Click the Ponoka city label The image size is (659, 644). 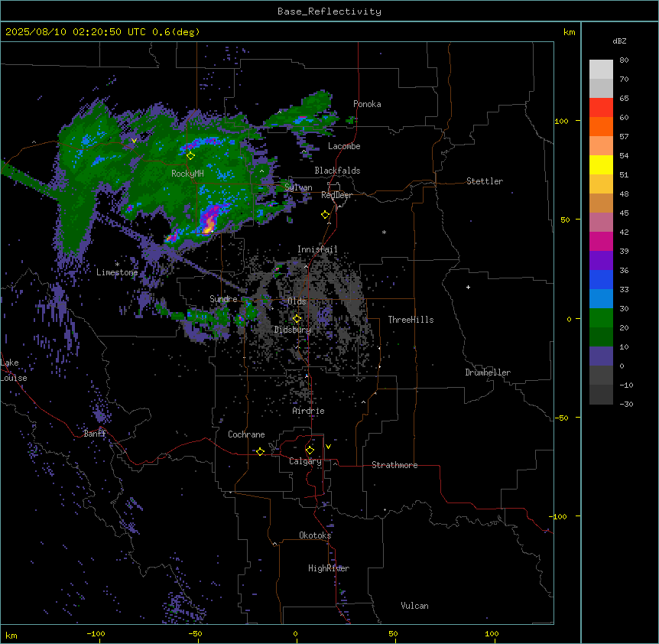(x=367, y=104)
